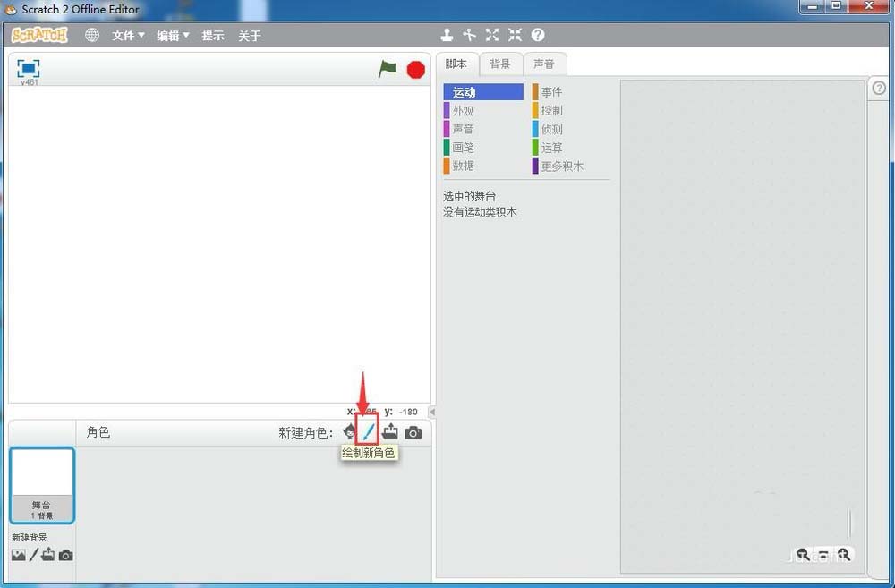Click the grow sprite tool
Viewport: 895px width, 588px height.
point(492,35)
